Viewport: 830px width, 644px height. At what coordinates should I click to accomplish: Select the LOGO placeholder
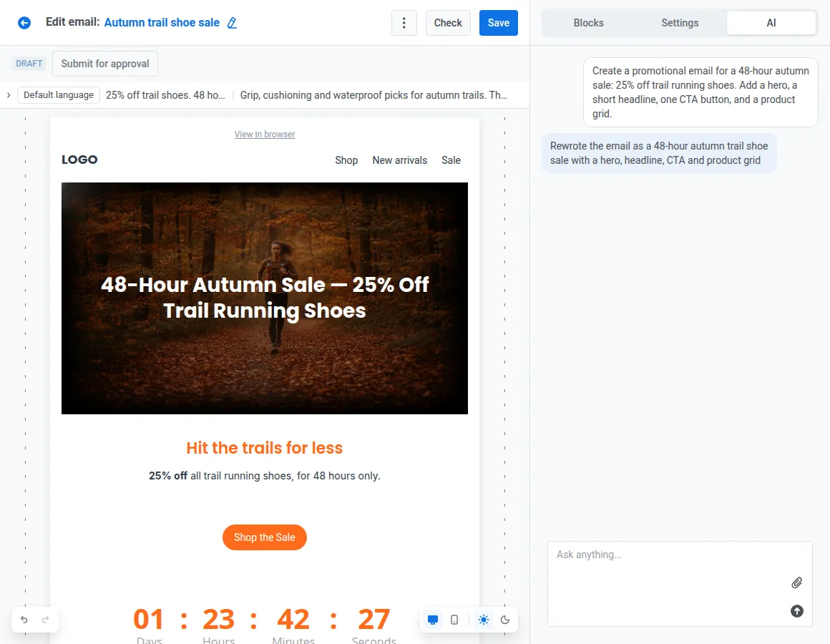(79, 160)
